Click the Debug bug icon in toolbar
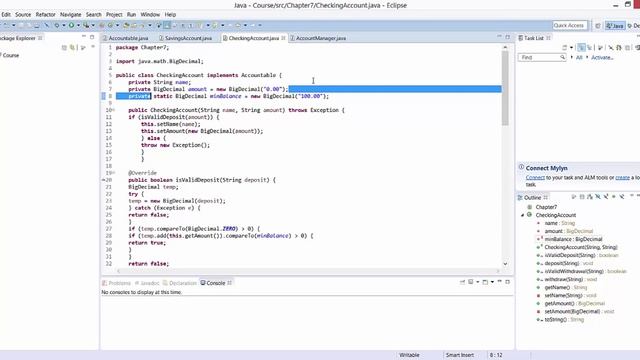Image resolution: width=640 pixels, height=360 pixels. [x=56, y=25]
